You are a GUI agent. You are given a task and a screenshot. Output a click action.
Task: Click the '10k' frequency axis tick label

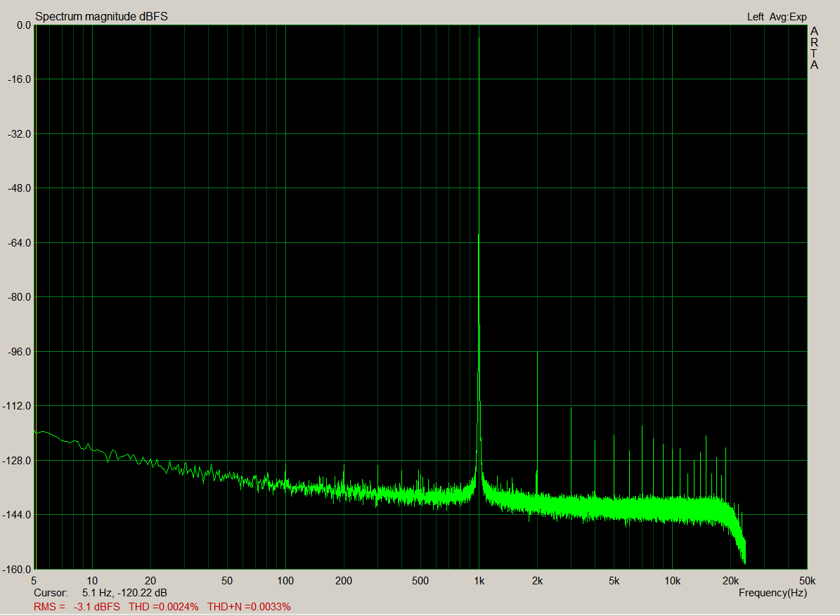(672, 581)
